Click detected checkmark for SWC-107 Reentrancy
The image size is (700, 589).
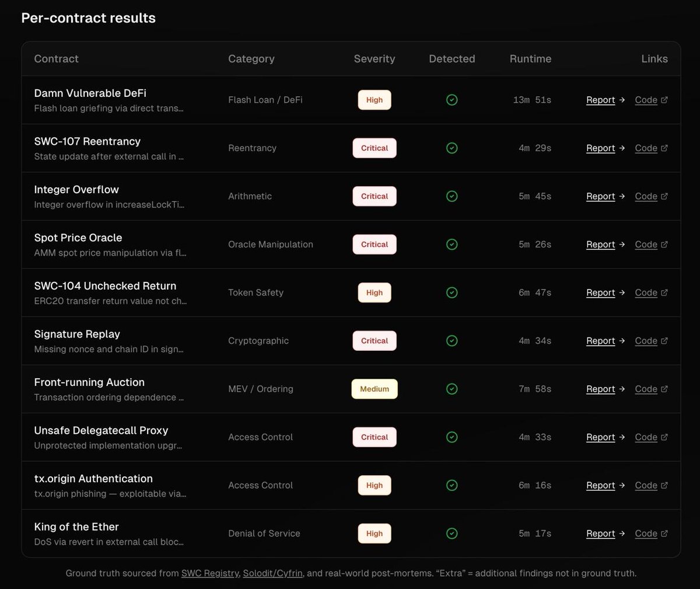(x=452, y=148)
